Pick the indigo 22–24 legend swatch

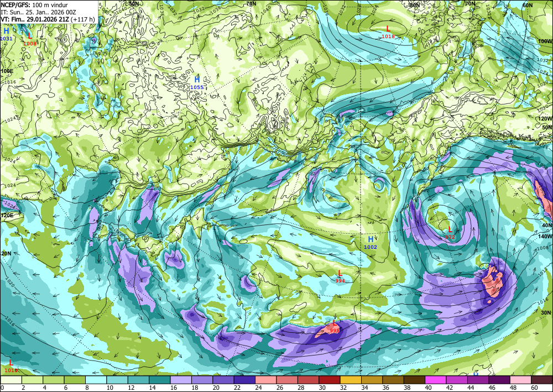245,380
